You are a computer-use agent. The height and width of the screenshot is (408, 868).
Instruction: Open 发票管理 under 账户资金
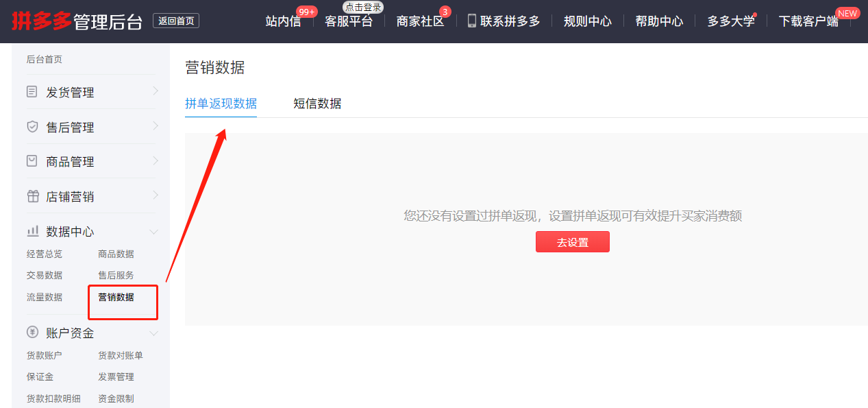pyautogui.click(x=116, y=376)
